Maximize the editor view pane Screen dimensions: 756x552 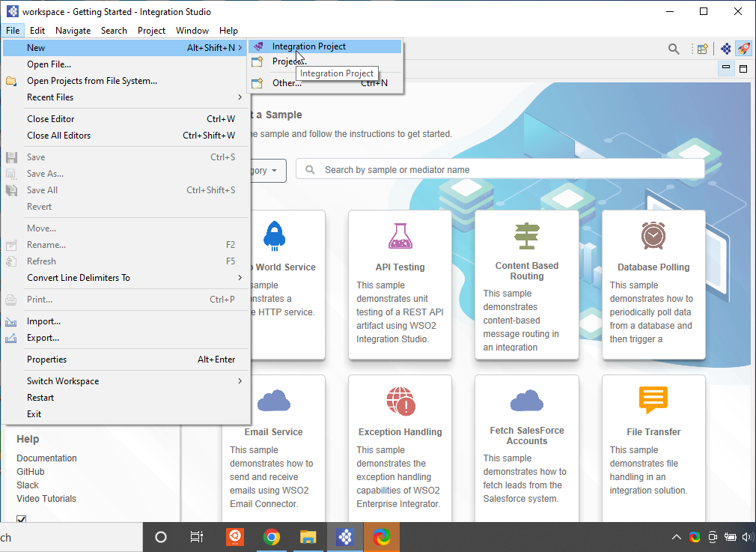(743, 68)
